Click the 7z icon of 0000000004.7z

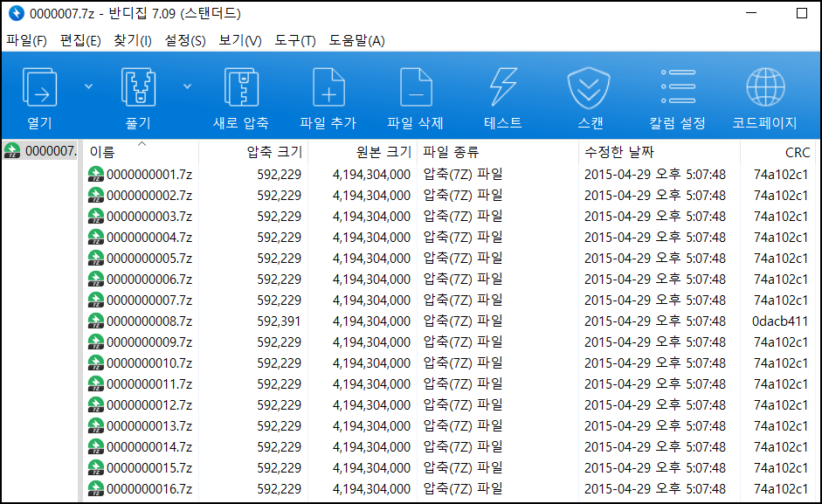point(95,237)
